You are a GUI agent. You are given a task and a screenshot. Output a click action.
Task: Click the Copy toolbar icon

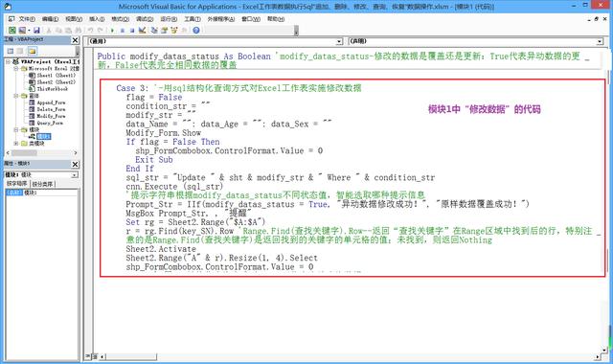[x=59, y=30]
